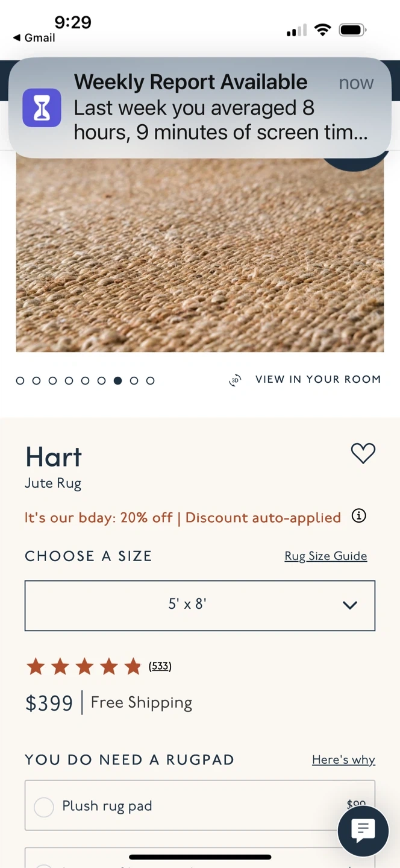The width and height of the screenshot is (400, 868).
Task: Open the 5' x 8' size dropdown
Action: point(187,605)
